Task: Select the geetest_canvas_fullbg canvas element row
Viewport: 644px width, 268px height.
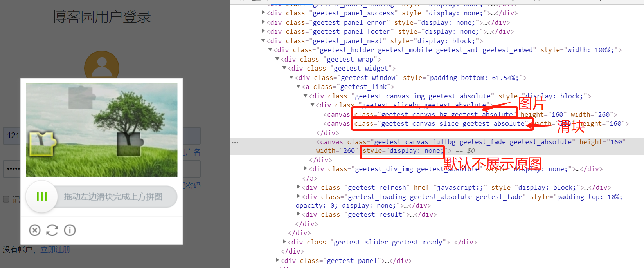Action: (x=437, y=146)
